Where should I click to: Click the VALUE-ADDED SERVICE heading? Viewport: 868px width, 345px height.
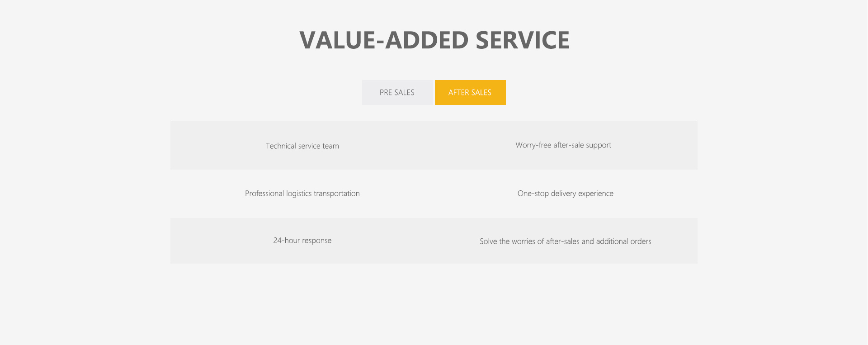pos(434,40)
